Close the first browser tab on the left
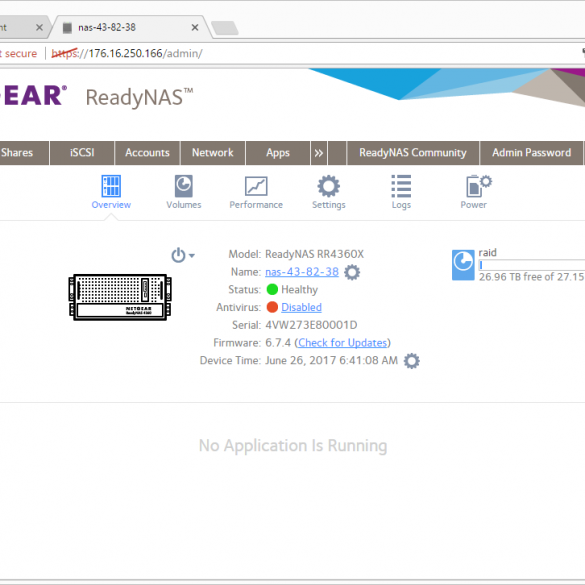Screen dimensions: 585x585 pyautogui.click(x=39, y=28)
